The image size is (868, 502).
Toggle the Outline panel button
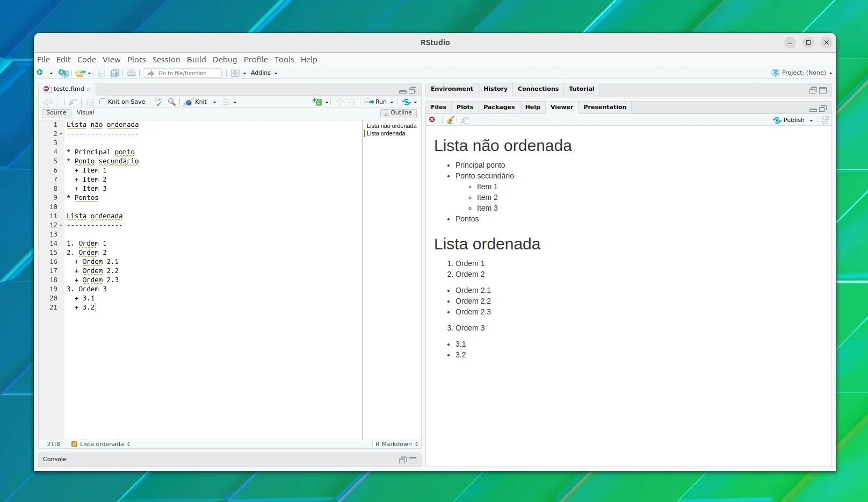point(398,113)
